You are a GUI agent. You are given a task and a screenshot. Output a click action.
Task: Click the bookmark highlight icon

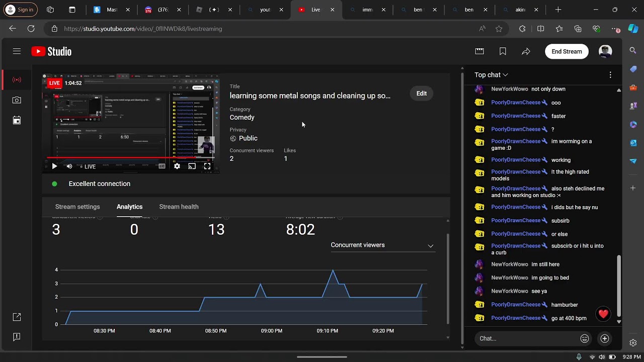pos(503,51)
